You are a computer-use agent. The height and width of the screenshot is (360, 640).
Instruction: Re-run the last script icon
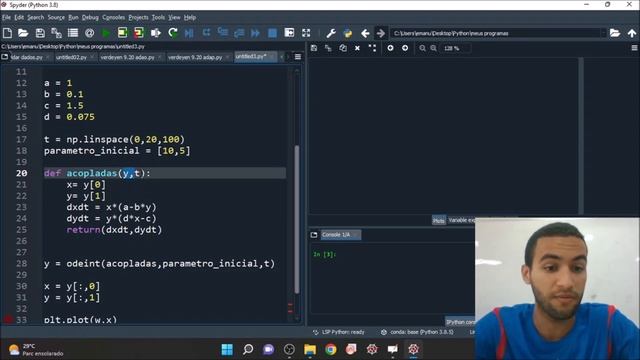click(x=173, y=33)
